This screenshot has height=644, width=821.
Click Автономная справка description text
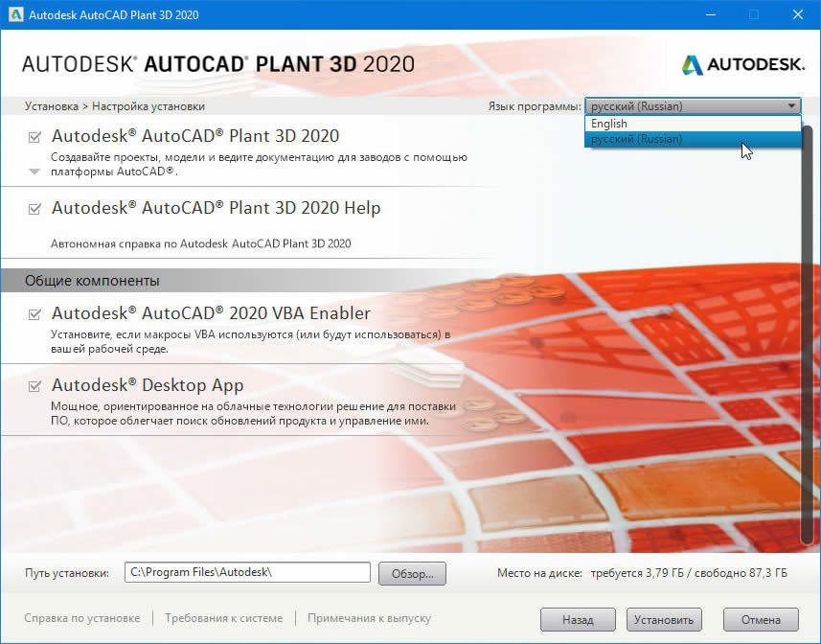tap(200, 243)
